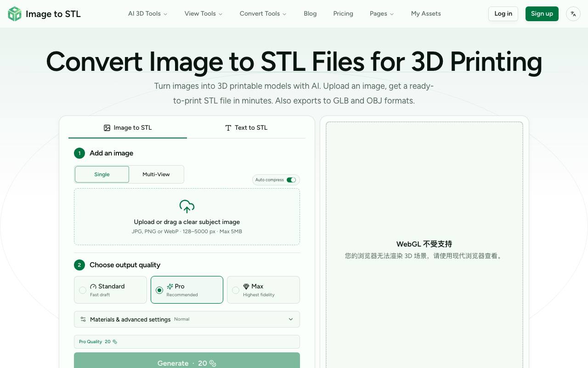
Task: Click the Image to STL site title link
Action: [x=53, y=14]
